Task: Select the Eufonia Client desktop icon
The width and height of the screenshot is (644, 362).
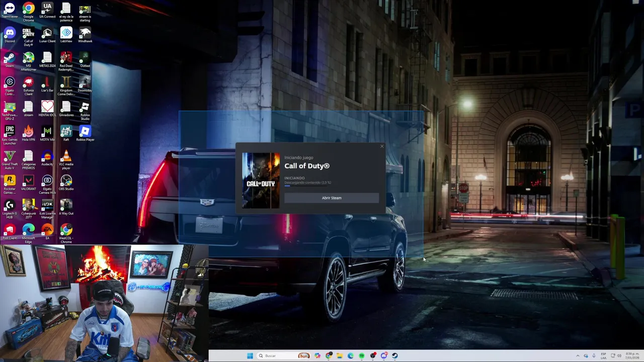Action: [29, 86]
